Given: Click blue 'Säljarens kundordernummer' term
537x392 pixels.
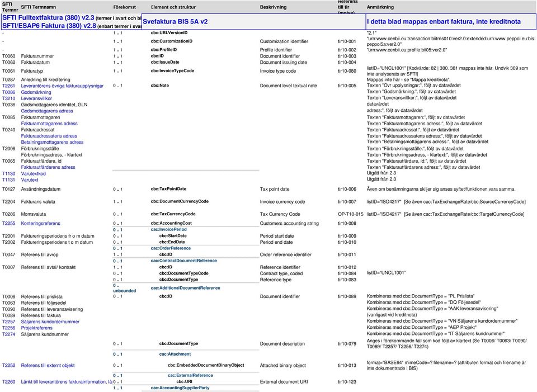Looking at the screenshot, I should tap(50, 322).
